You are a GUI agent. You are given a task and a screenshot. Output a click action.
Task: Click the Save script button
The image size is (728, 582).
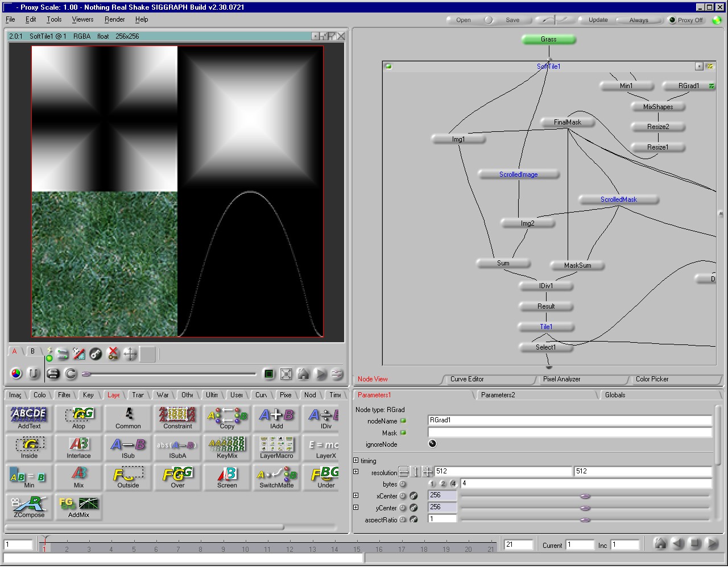(512, 20)
